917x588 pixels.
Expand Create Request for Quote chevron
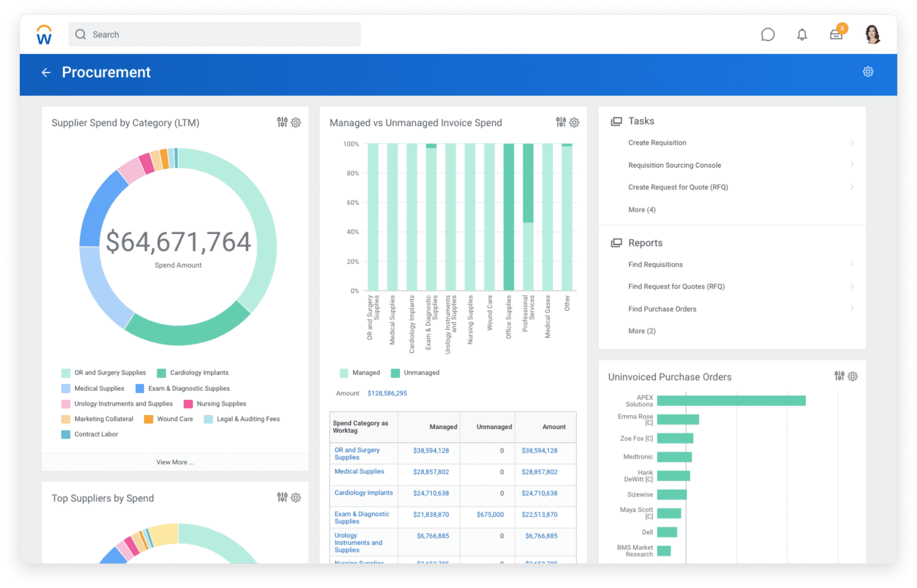(x=852, y=187)
